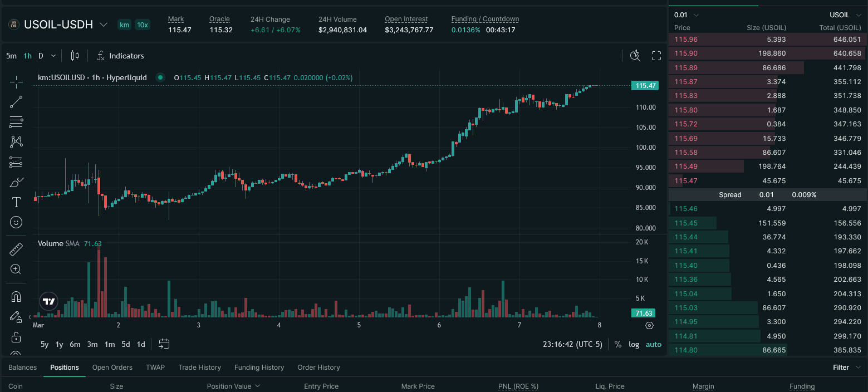868x392 pixels.
Task: Click the TradingView logo on the chart
Action: (x=49, y=302)
